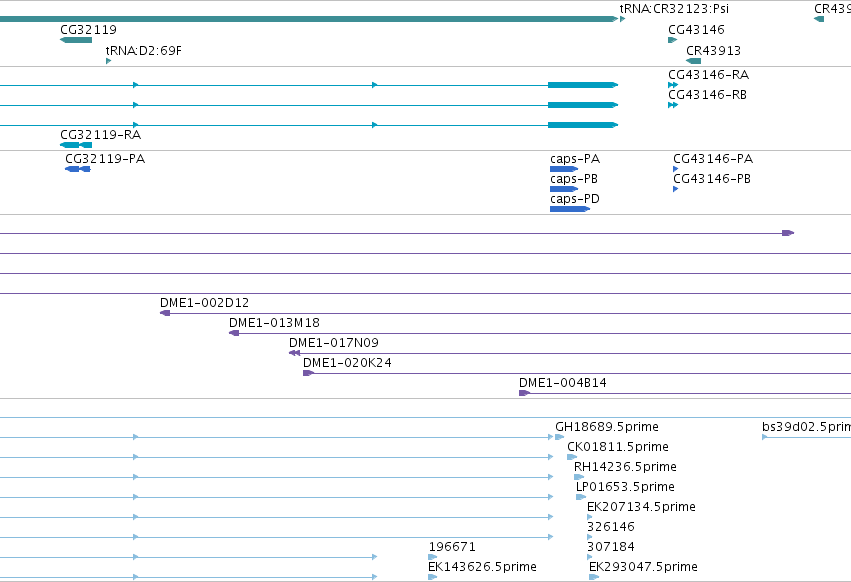
Task: Click the tRNA:D2:69F small arrow glyph
Action: click(x=109, y=61)
